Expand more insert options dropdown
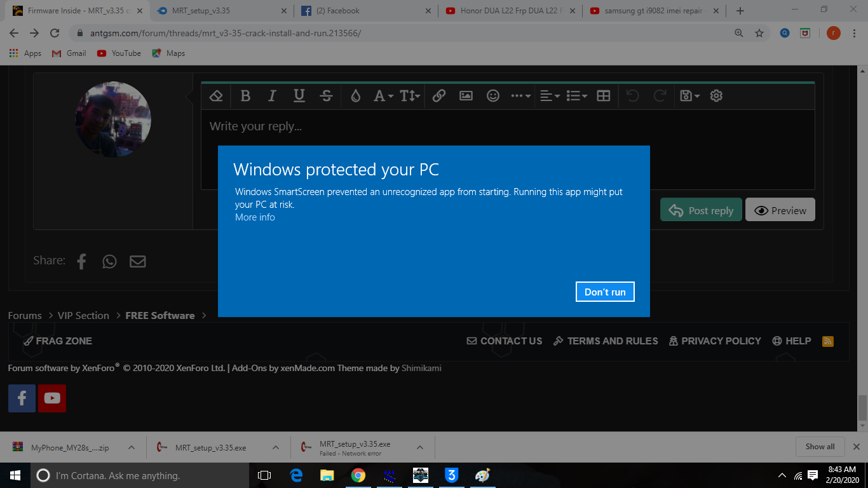 click(520, 96)
